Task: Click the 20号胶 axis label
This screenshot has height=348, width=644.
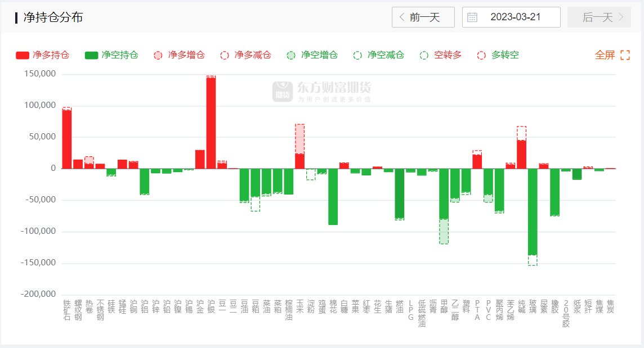Action: click(566, 314)
